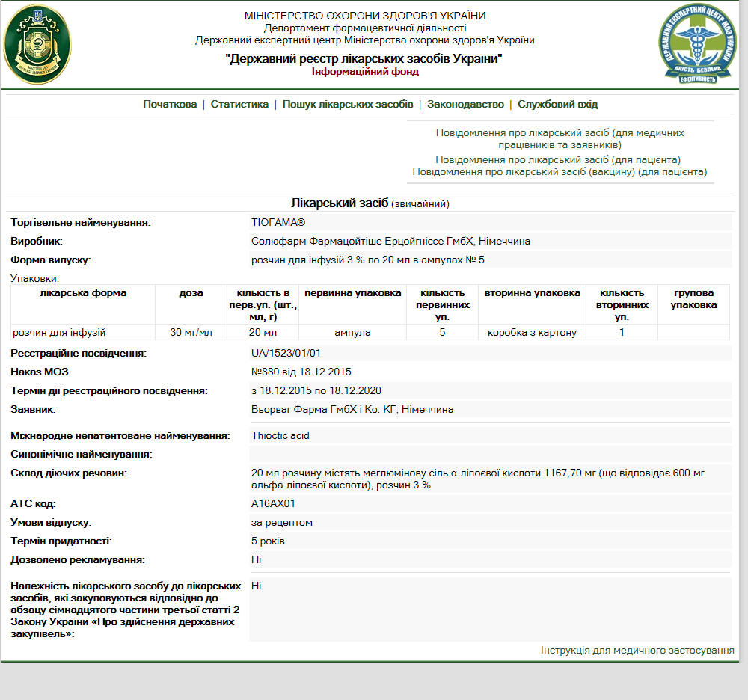
Task: Open the vaccine (вакцину) notification link
Action: 560,172
